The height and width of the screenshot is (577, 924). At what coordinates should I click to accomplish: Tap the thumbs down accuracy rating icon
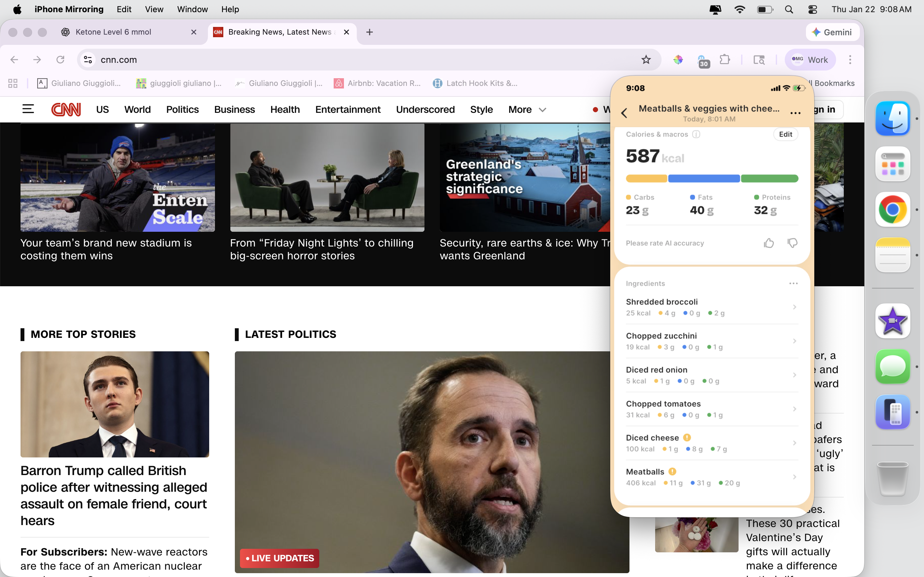(792, 243)
